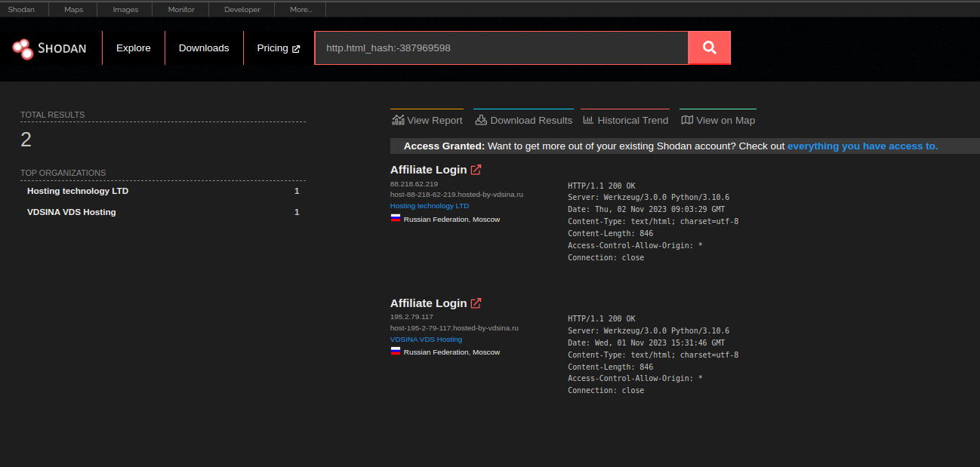980x467 pixels.
Task: Click the Shodan logo icon
Action: click(23, 48)
